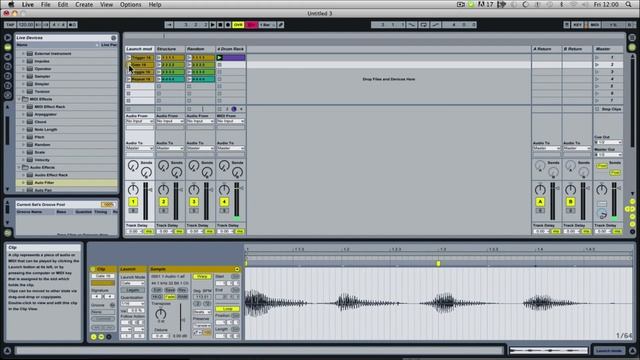Toggle the yellow OVR overdub button
Image resolution: width=640 pixels, height=360 pixels.
[238, 25]
